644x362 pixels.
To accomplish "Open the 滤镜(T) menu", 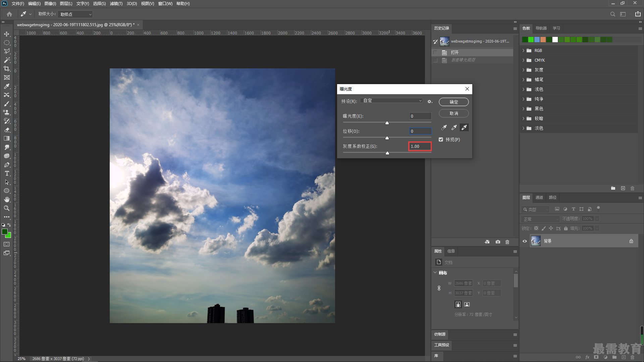I will click(x=116, y=4).
